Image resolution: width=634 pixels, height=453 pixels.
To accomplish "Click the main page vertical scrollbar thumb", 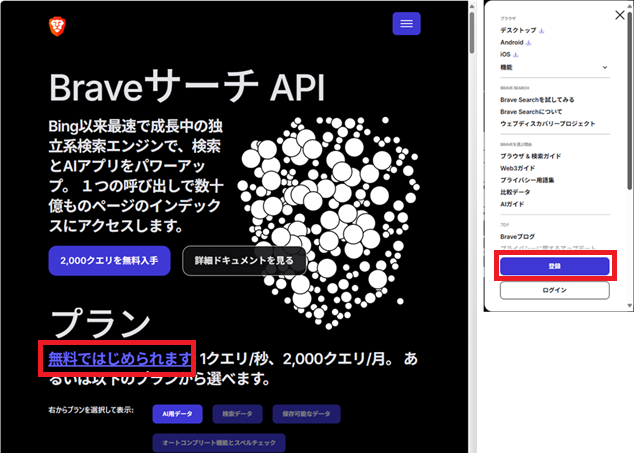I will (472, 32).
